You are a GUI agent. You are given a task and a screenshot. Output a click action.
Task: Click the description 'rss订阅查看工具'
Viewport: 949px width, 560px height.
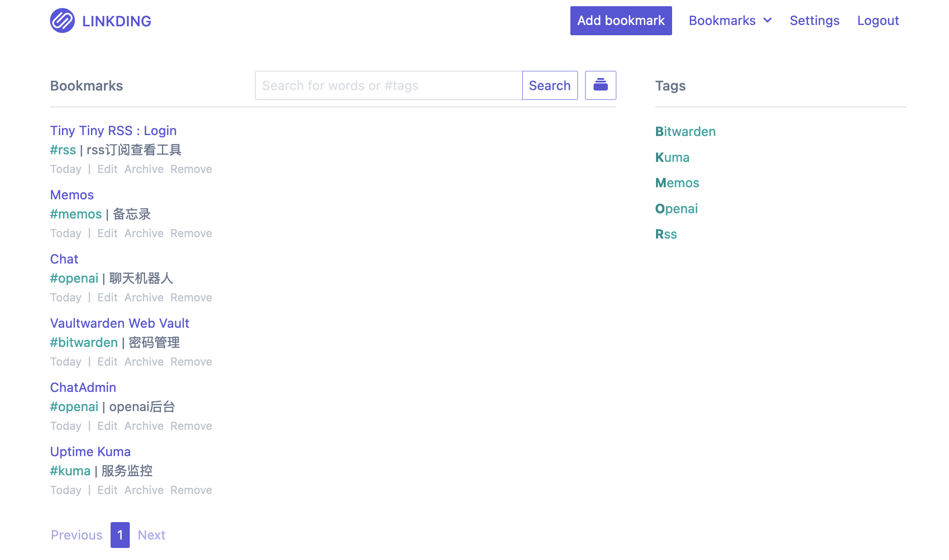(134, 150)
